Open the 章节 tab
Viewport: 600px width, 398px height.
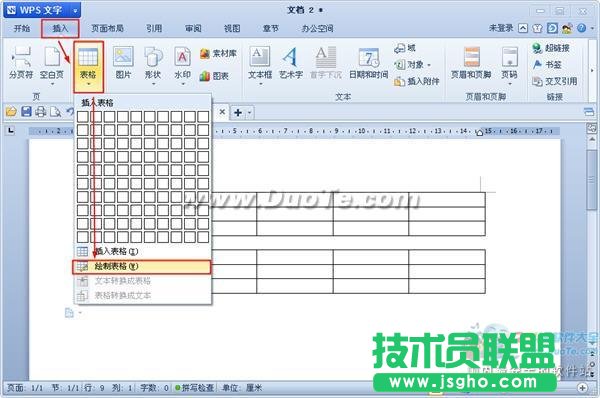pyautogui.click(x=271, y=28)
